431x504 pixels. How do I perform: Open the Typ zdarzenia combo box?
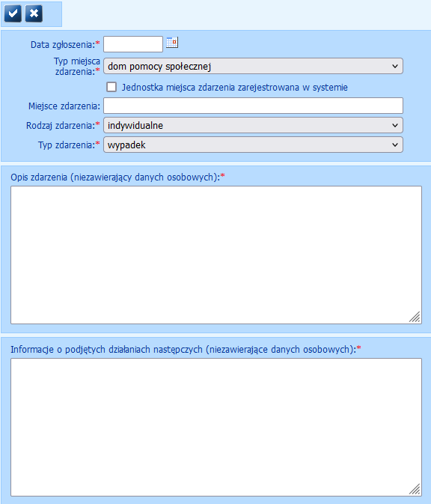tap(253, 145)
